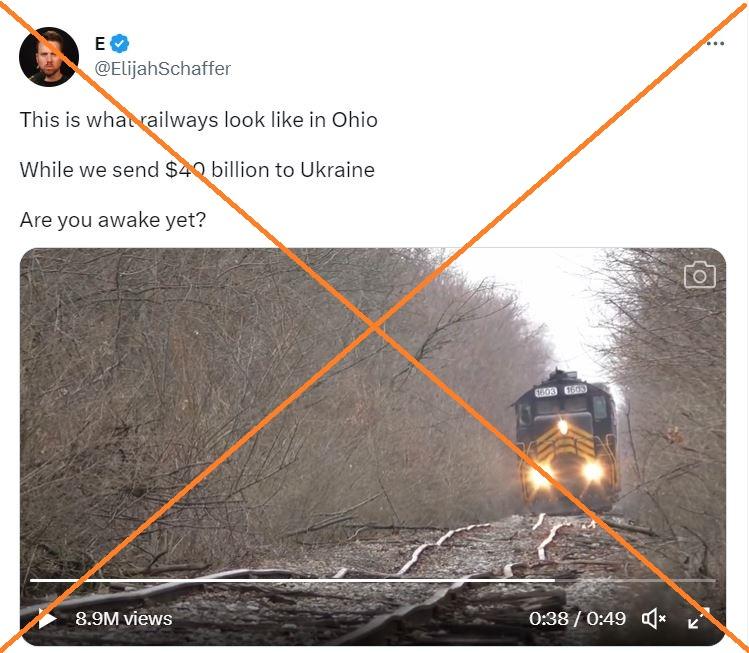
Task: Click the display name "E"
Action: [100, 43]
